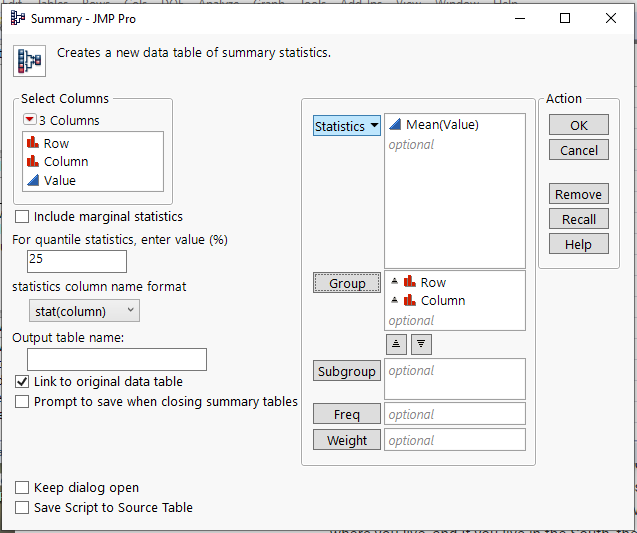
Task: Select Mean(Value) in the Statistics list
Action: (x=442, y=125)
